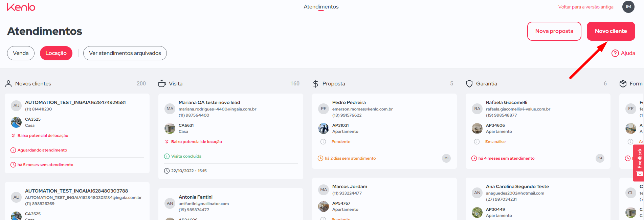This screenshot has width=644, height=220.
Task: Open the Marcos Jordam card name
Action: coord(350,186)
